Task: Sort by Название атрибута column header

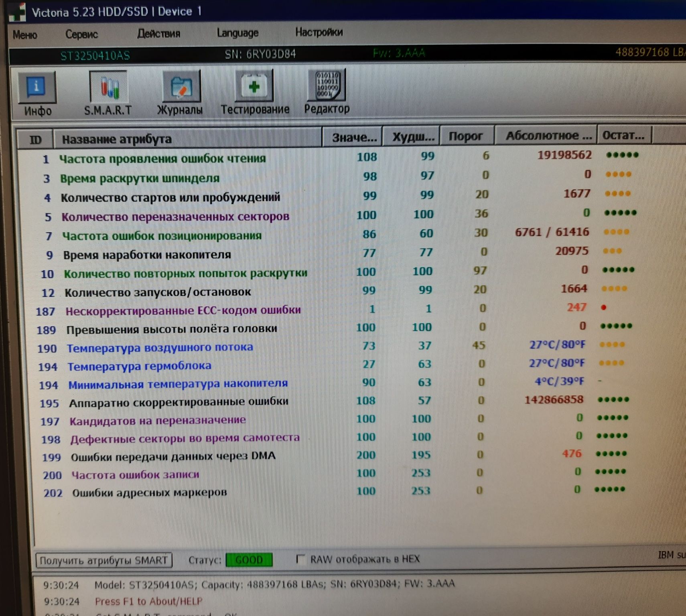Action: [x=188, y=138]
